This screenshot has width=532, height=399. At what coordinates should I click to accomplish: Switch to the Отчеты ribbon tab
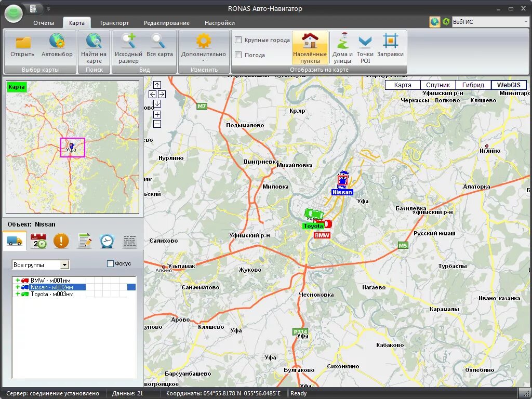click(44, 23)
